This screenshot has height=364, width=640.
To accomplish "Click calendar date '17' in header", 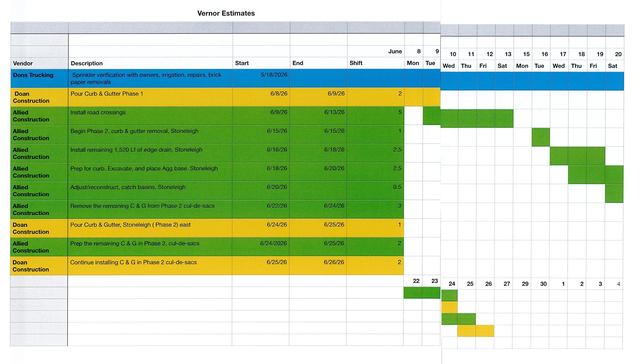I will 563,54.
